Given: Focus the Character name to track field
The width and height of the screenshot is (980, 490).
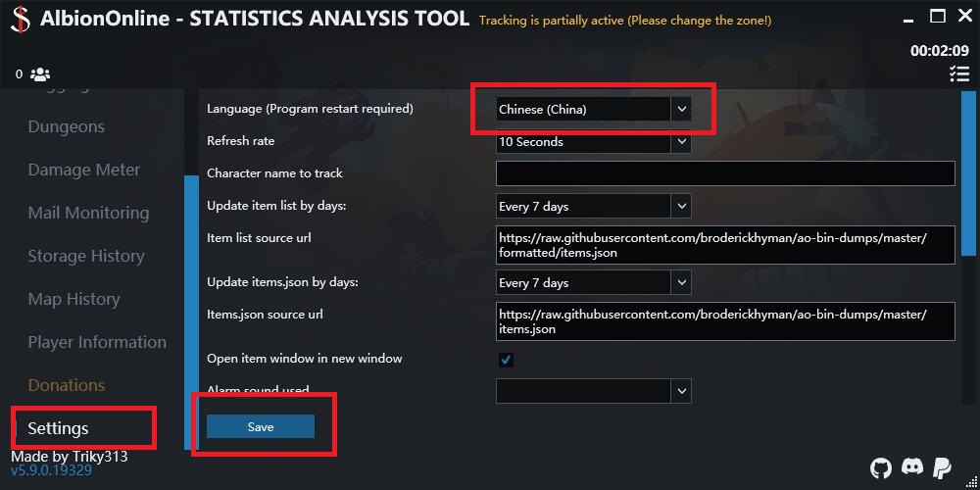Looking at the screenshot, I should [725, 173].
